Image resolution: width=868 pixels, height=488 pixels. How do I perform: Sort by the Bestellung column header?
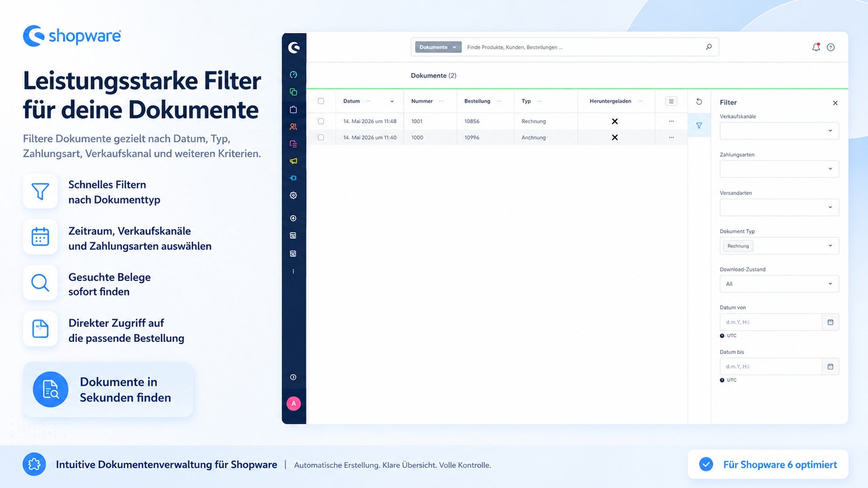tap(477, 101)
